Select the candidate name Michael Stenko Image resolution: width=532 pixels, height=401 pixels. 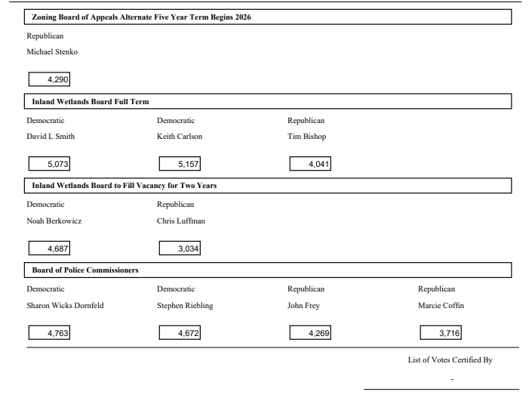pyautogui.click(x=52, y=52)
